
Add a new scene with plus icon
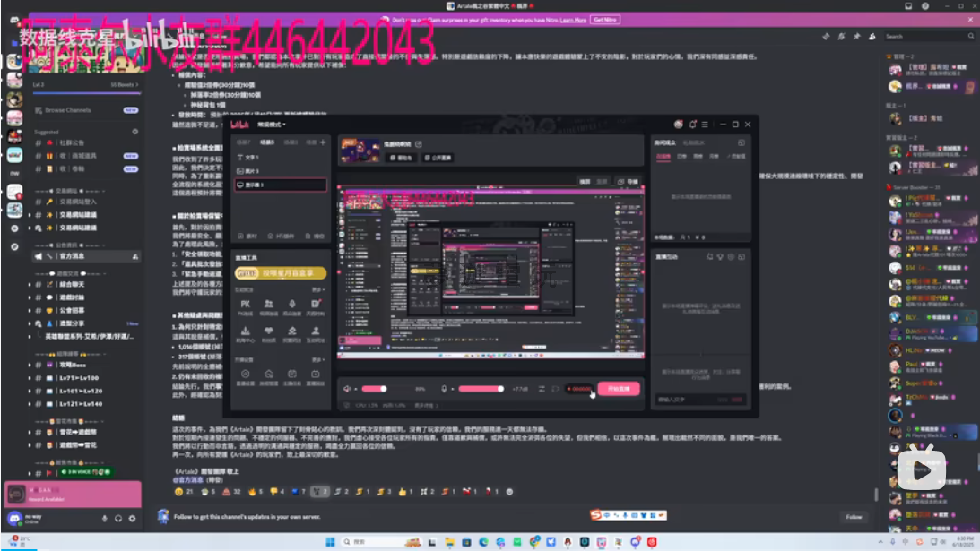tap(324, 142)
